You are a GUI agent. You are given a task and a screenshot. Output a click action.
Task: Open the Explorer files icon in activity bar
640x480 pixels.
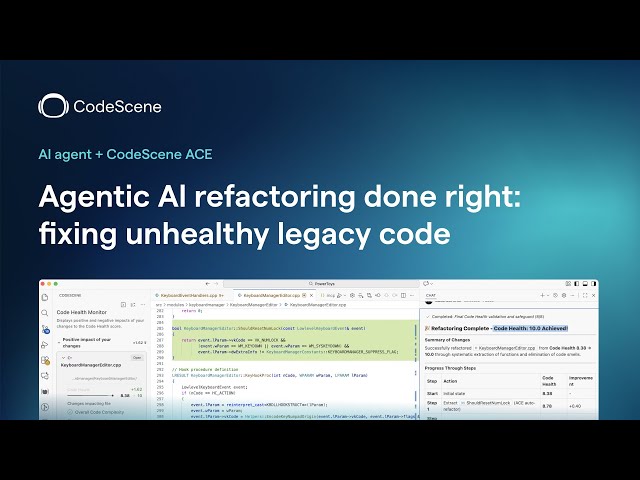[45, 298]
